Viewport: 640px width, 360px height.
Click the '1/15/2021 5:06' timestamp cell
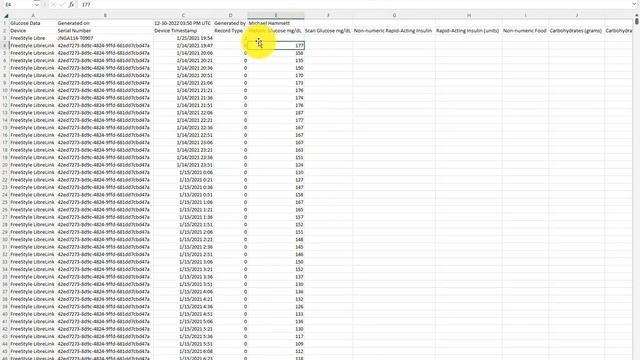pos(183,322)
